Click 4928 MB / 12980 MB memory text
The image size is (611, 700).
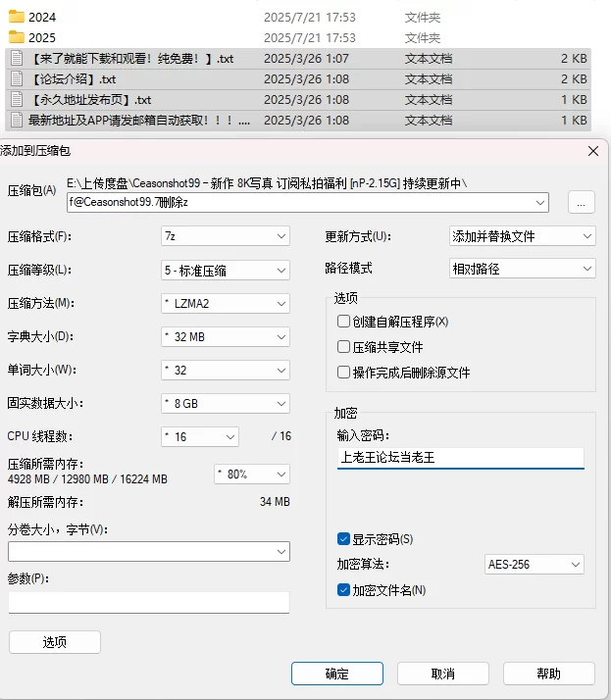(x=87, y=479)
